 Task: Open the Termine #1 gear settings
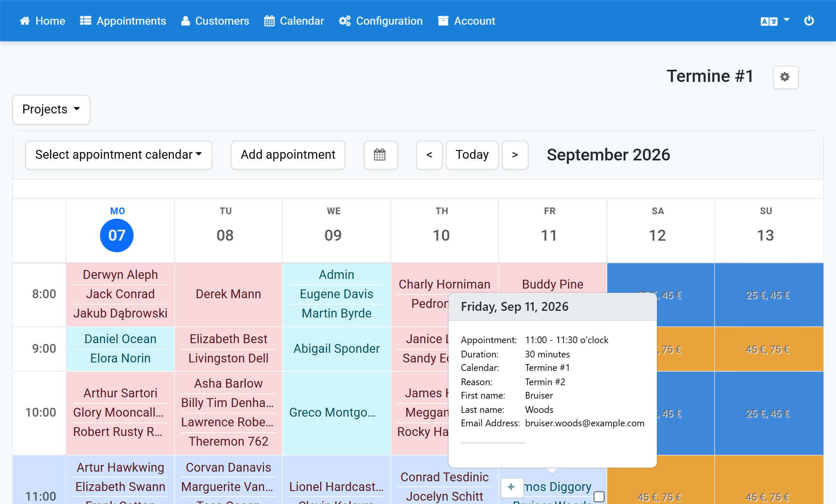point(785,77)
